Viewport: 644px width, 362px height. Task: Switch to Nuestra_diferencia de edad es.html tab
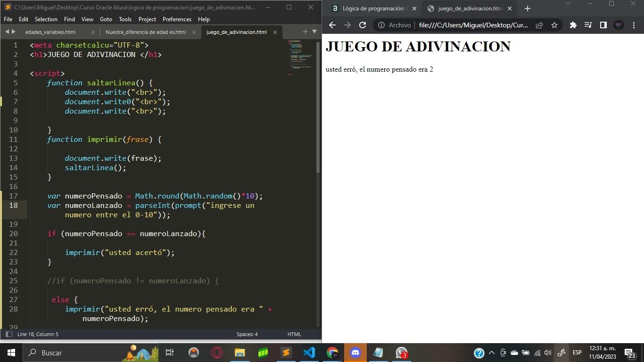tap(146, 32)
